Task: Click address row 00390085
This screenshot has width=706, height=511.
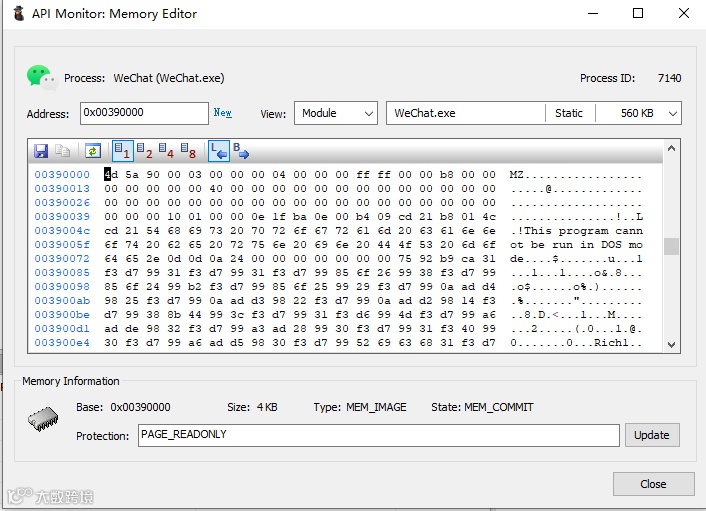Action: coord(62,273)
